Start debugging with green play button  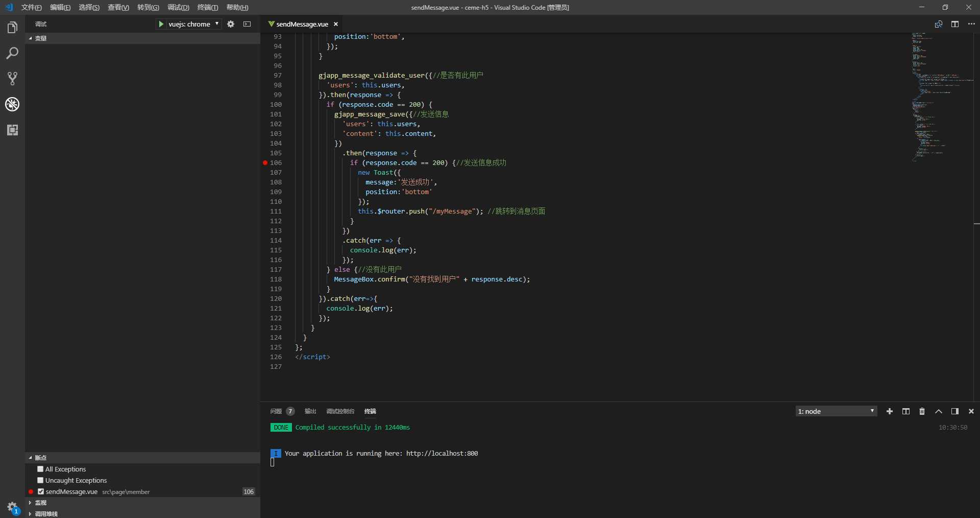coord(161,24)
